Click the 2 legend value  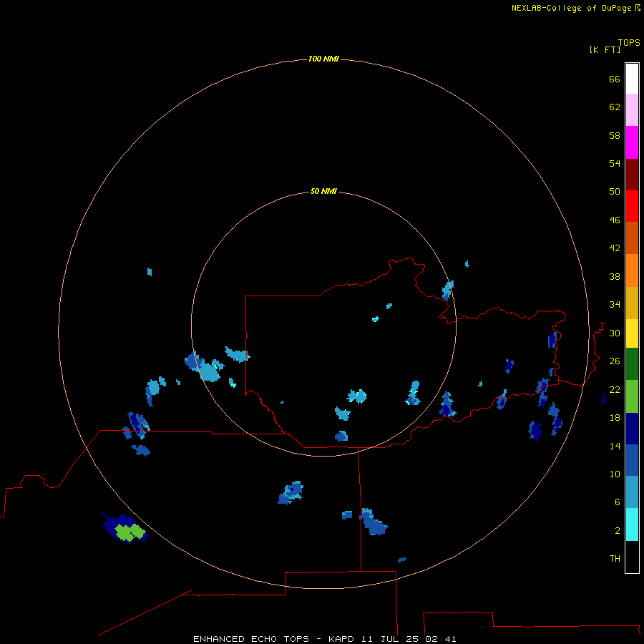(x=618, y=530)
